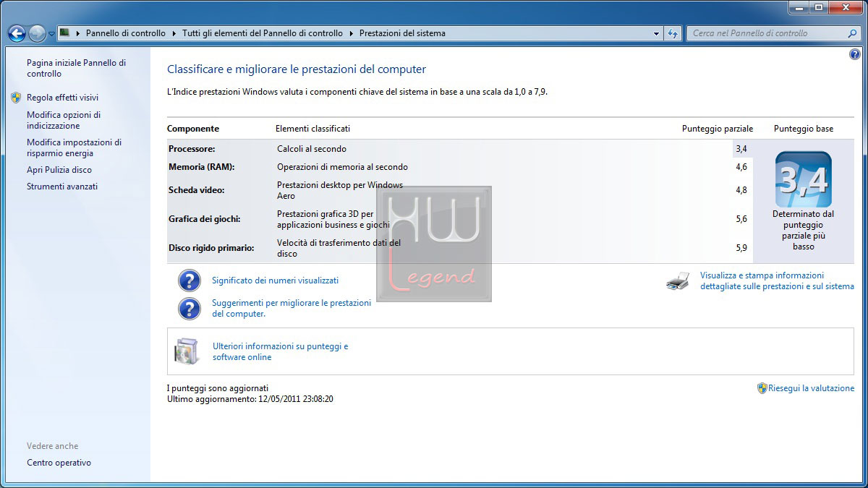This screenshot has height=488, width=868.
Task: Select 'Tutti gli elementi del Pannello di controllo' breadcrumb
Action: (x=263, y=33)
